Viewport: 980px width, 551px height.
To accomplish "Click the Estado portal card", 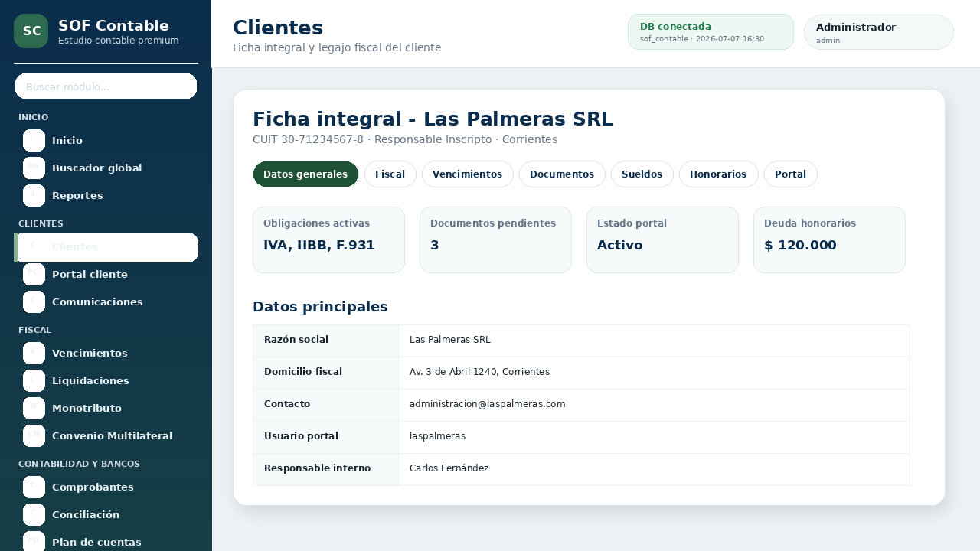I will pyautogui.click(x=662, y=240).
